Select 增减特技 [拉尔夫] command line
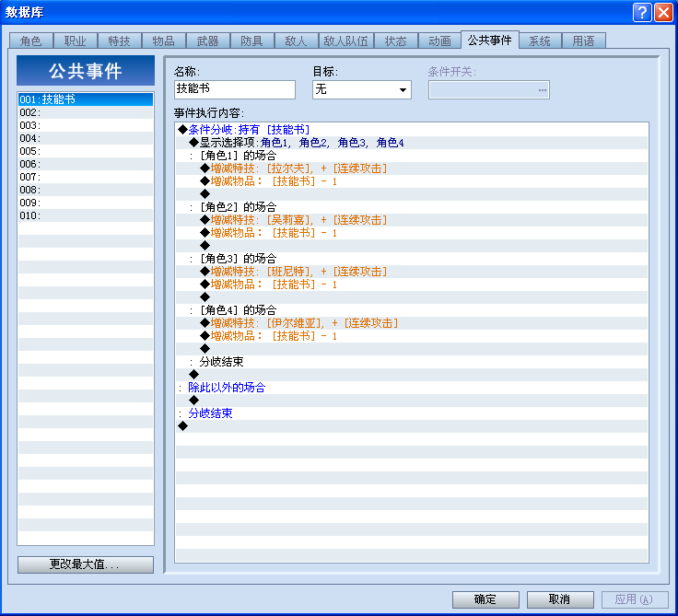This screenshot has width=678, height=616. pyautogui.click(x=412, y=169)
